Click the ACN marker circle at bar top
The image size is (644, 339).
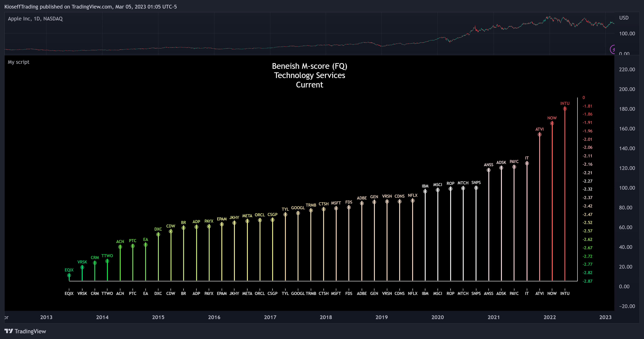[120, 247]
